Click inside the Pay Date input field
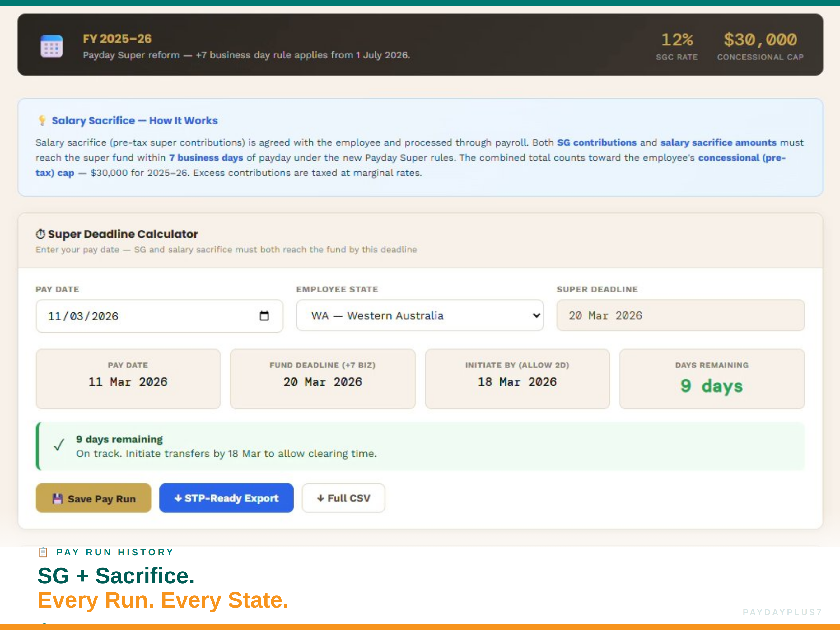 click(133, 315)
